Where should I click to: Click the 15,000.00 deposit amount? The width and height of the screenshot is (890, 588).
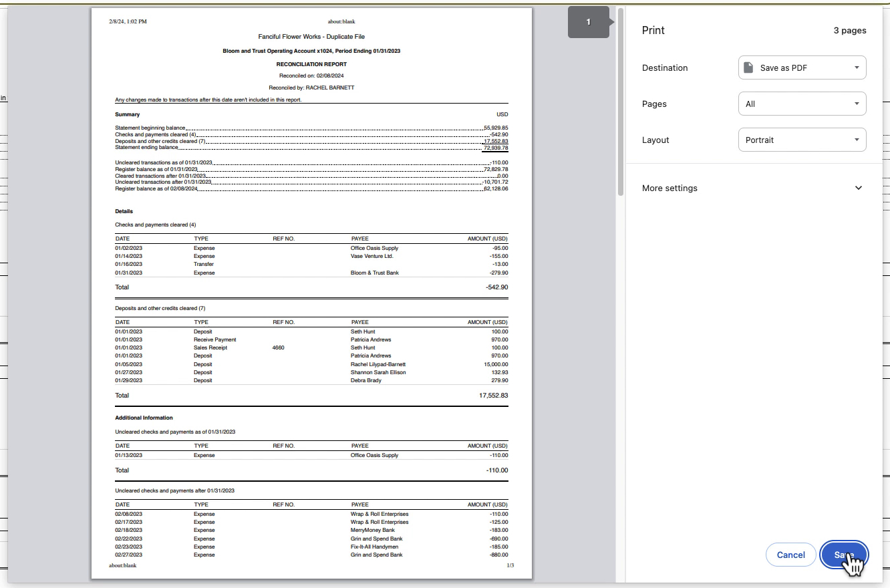pos(496,364)
